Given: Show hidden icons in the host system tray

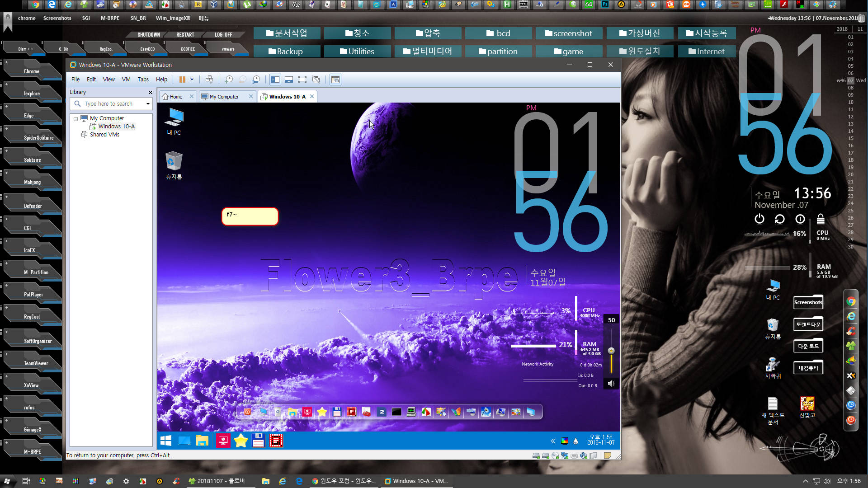Looking at the screenshot, I should [805, 481].
